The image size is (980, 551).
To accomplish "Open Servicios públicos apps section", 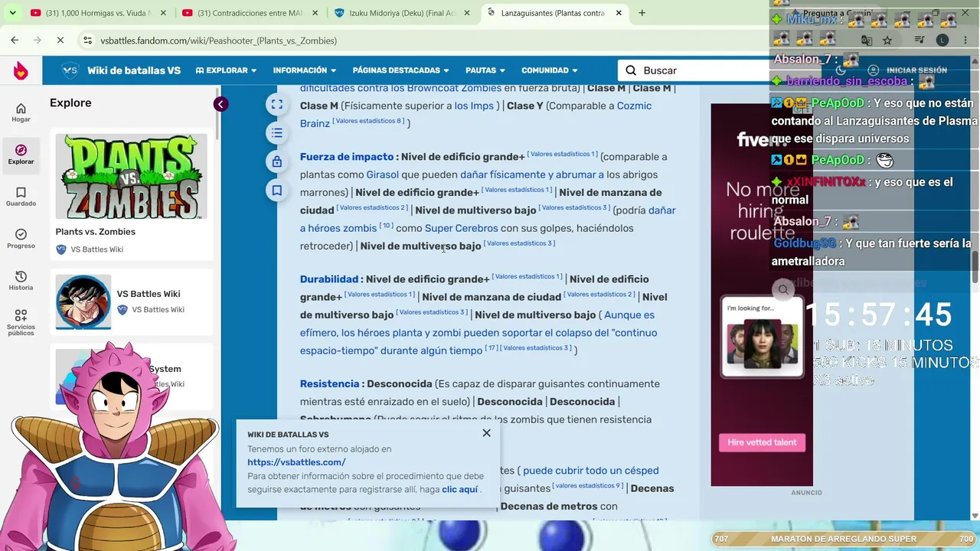I will coord(21,322).
